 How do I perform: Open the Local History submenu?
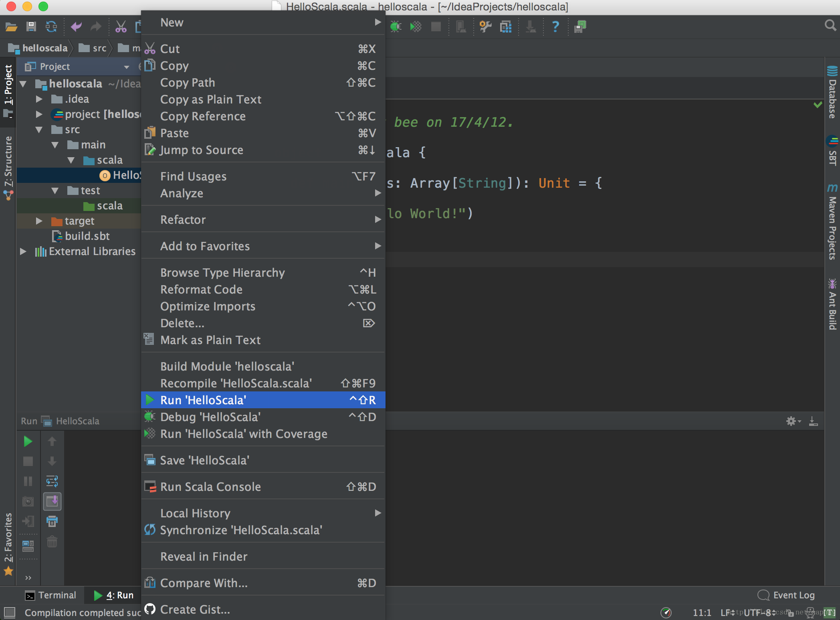[x=263, y=513]
